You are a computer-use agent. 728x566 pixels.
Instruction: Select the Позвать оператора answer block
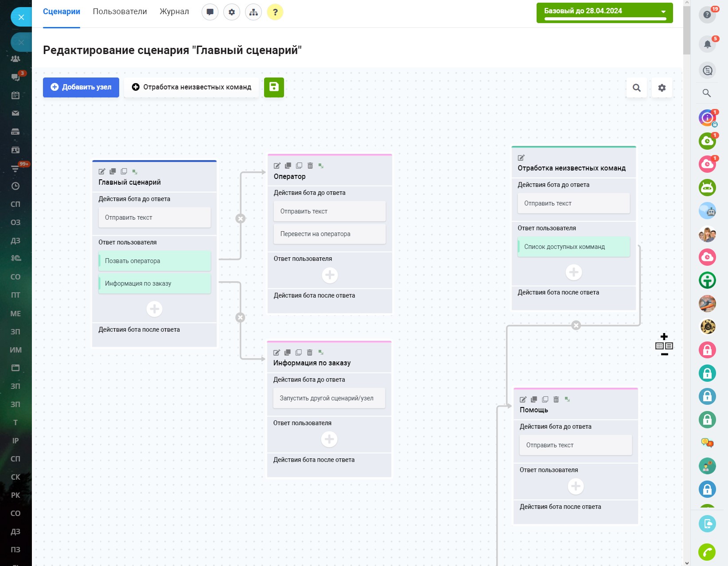pyautogui.click(x=154, y=261)
